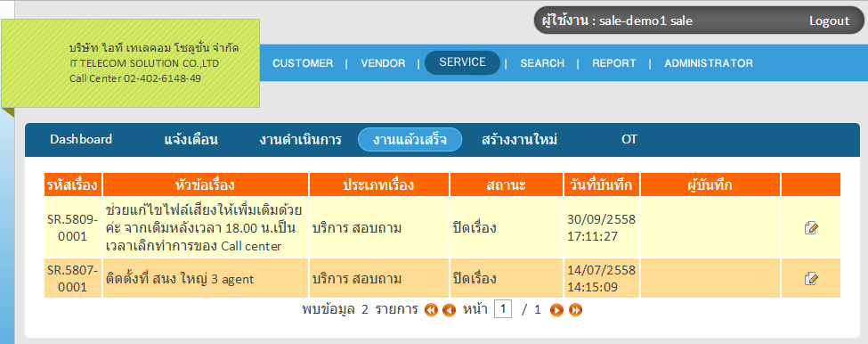Viewport: 868px width, 344px height.
Task: Click the user label sale-demo1 sale
Action: [x=645, y=21]
